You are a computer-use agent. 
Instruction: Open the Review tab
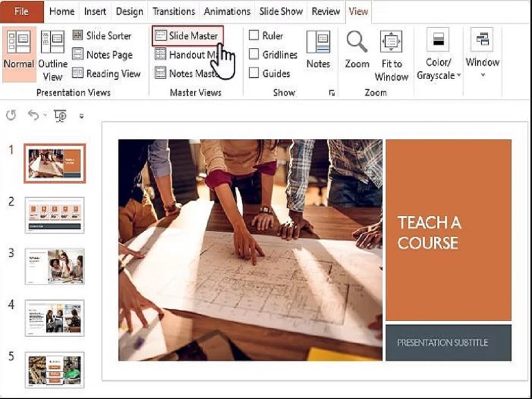326,12
